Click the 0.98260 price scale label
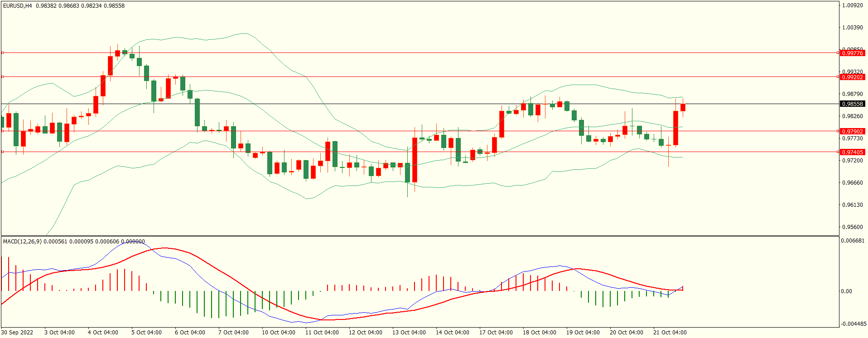This screenshot has height=338, width=868. tap(852, 116)
